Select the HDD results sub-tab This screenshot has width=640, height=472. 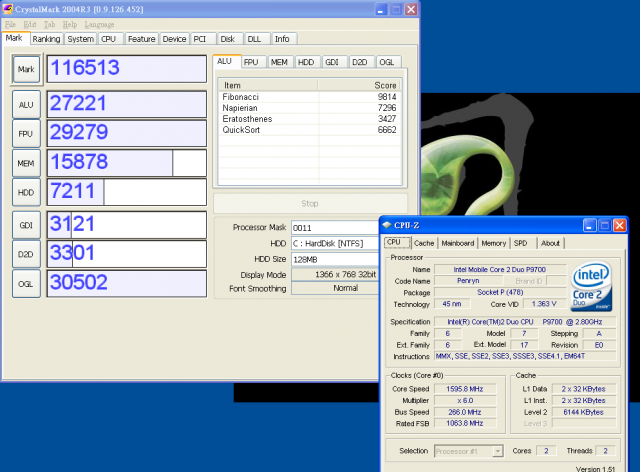[306, 62]
